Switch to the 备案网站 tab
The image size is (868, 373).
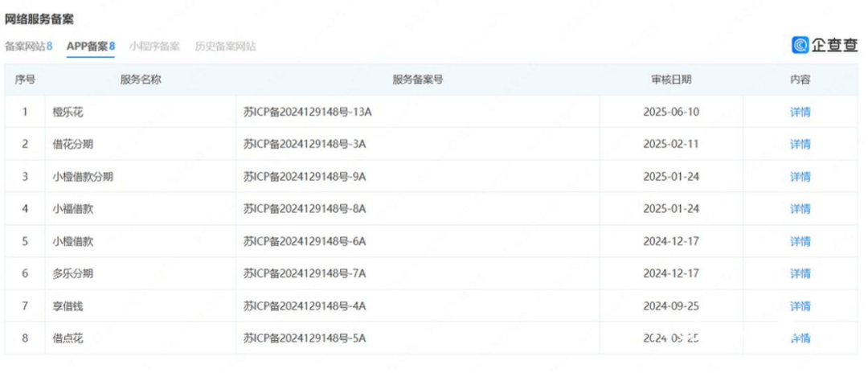(x=28, y=47)
